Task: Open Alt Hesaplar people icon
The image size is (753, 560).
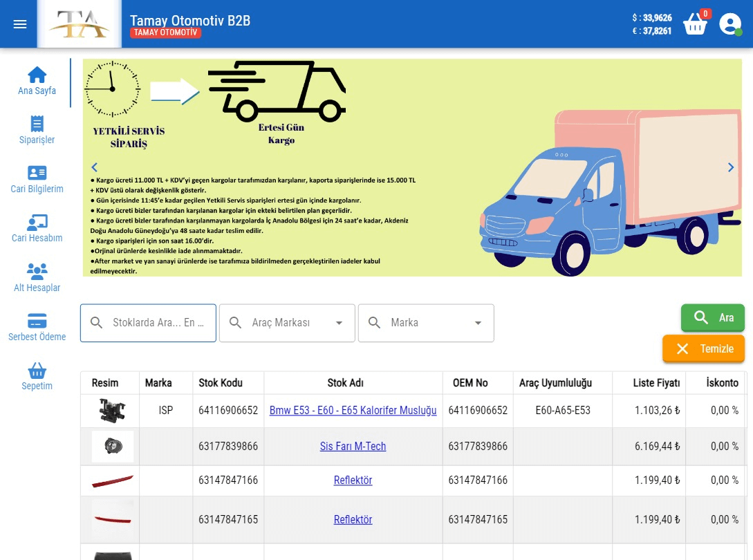Action: [37, 271]
